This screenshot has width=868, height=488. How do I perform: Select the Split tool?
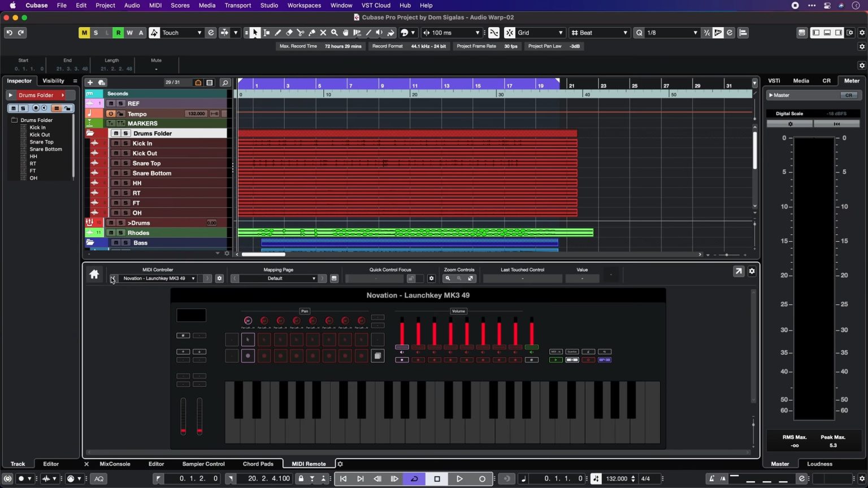point(300,32)
